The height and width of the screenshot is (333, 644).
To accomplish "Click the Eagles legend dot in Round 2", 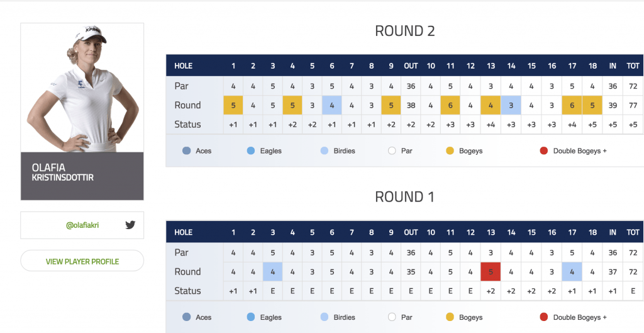I will tap(251, 151).
